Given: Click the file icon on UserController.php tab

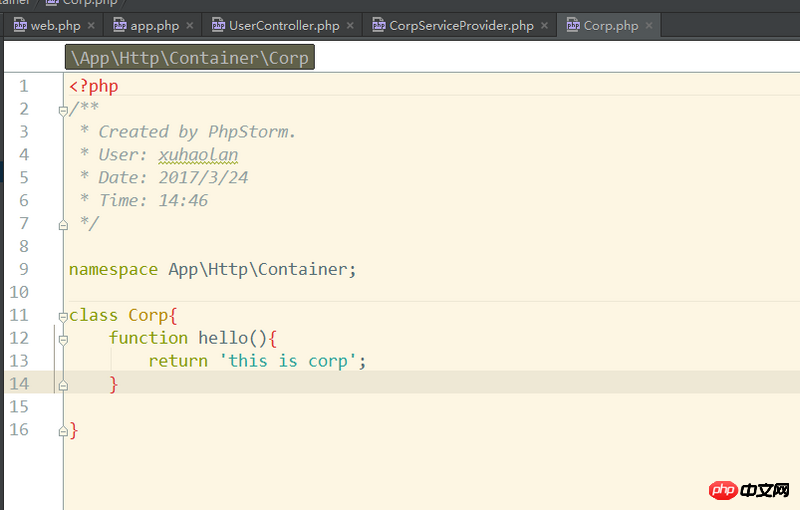Looking at the screenshot, I should click(217, 25).
